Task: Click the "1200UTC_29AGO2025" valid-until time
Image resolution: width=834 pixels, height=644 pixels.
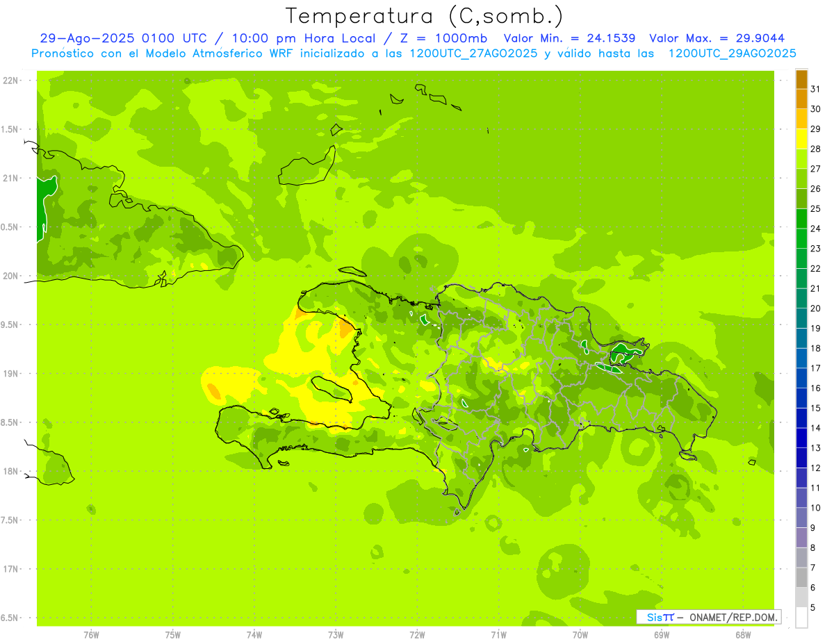Action: (732, 53)
